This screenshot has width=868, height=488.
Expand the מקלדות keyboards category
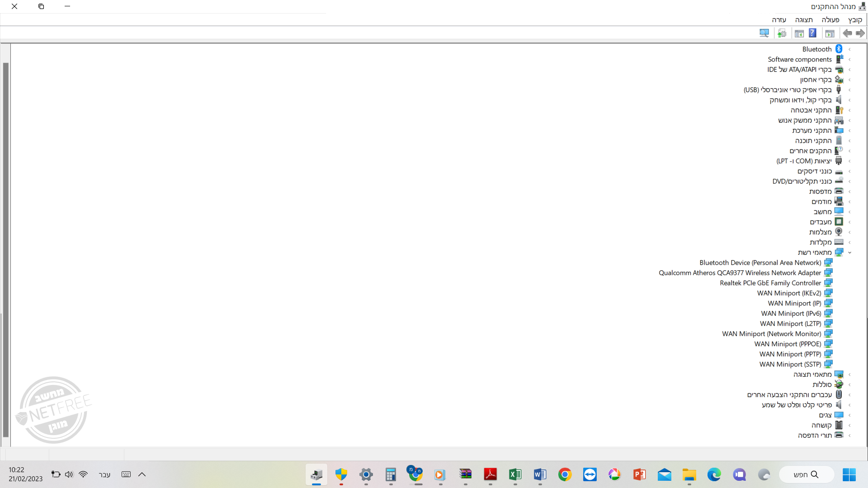tap(850, 242)
